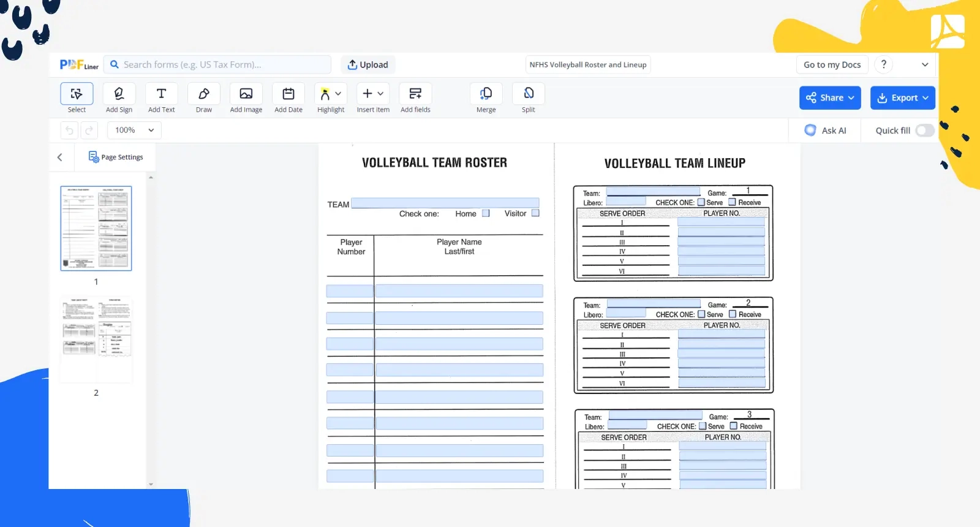The width and height of the screenshot is (980, 527).
Task: Select the Split document tool
Action: click(x=528, y=94)
